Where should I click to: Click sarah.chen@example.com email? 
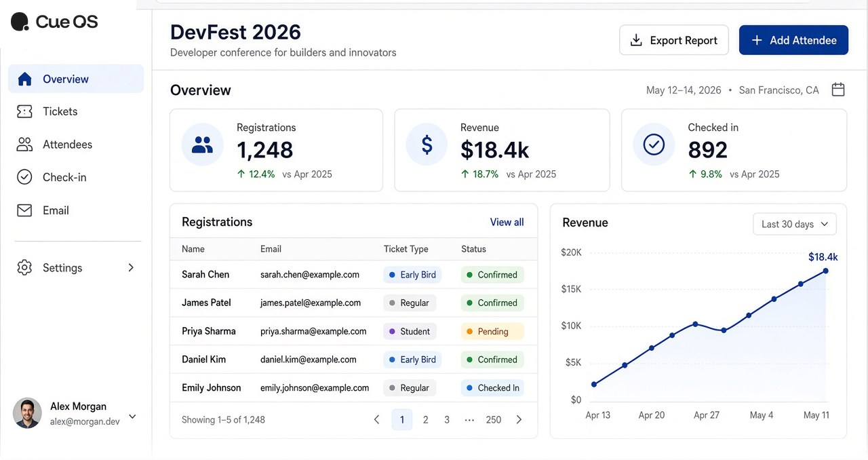pos(310,275)
